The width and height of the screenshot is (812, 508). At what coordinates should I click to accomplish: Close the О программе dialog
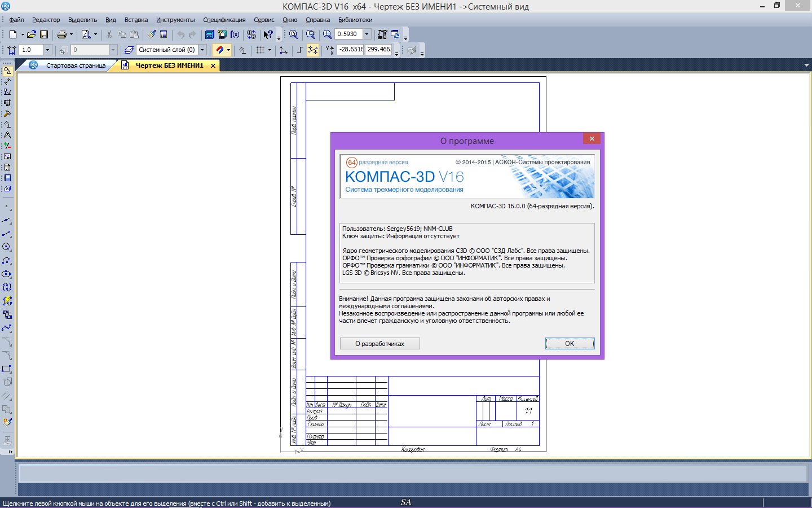592,138
